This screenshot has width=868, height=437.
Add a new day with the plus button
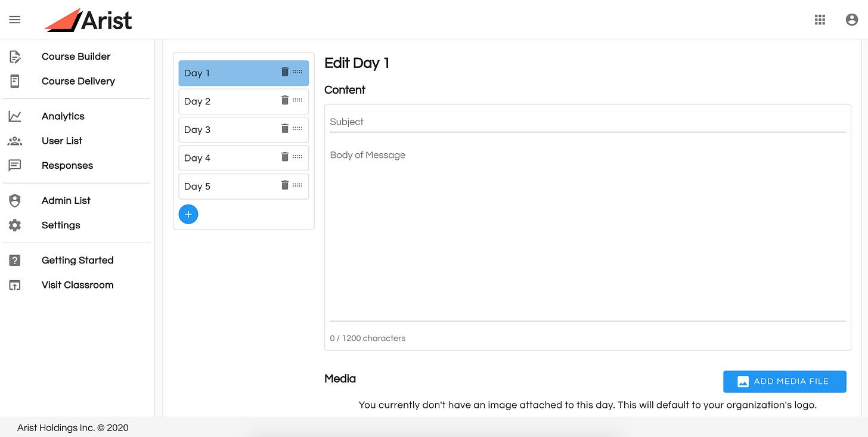pos(188,214)
